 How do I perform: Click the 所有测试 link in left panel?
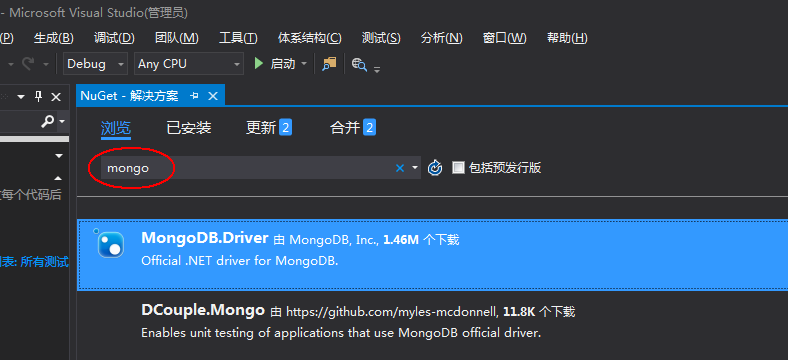44,261
